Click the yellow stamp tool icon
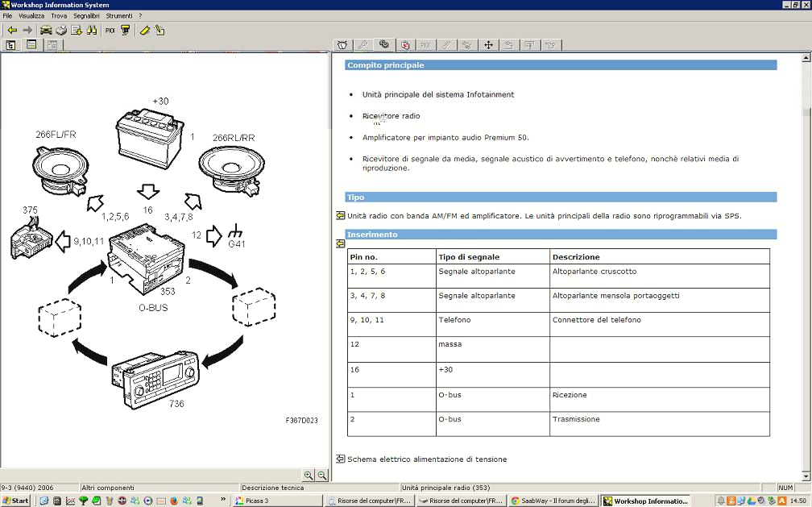The height and width of the screenshot is (507, 812). (126, 30)
